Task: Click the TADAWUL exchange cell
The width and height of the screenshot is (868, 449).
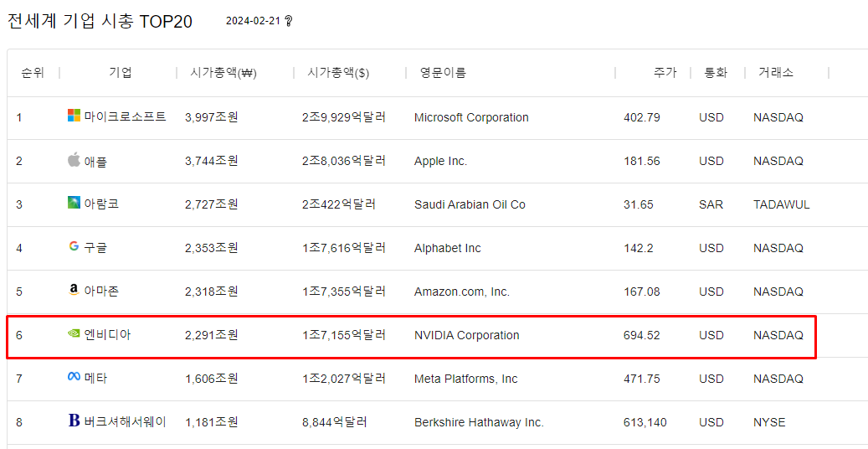Action: tap(782, 204)
